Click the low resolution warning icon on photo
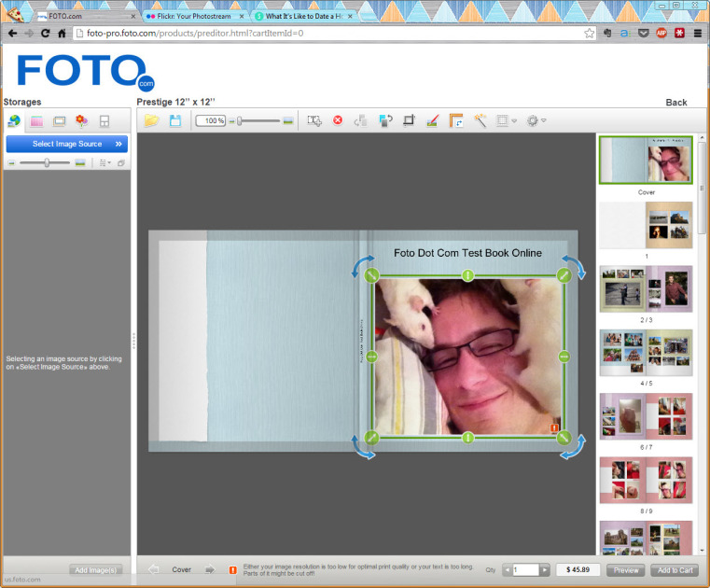 (x=554, y=428)
